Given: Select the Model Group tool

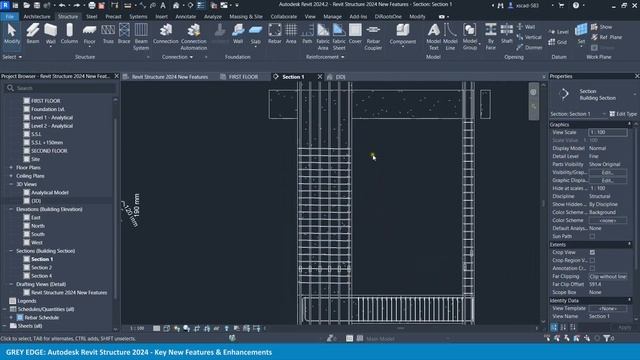Looking at the screenshot, I should tap(470, 36).
